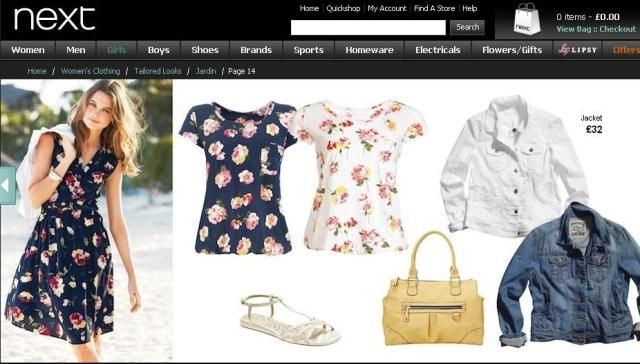Viewport: 640px width, 364px height.
Task: Go to previous page with left arrow
Action: click(7, 186)
